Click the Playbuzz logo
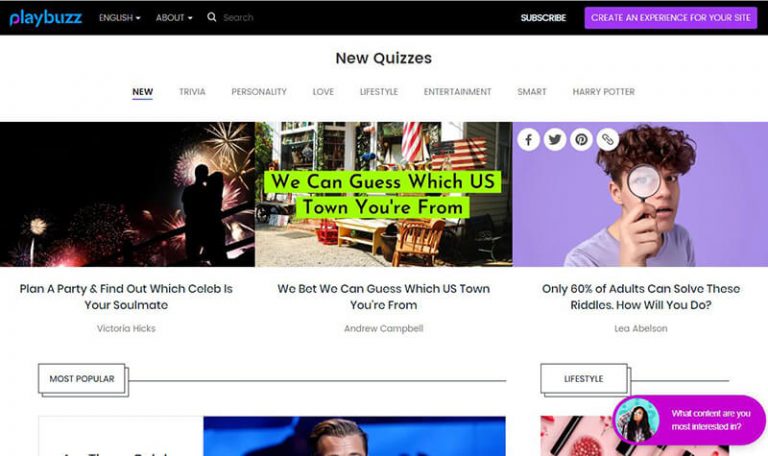This screenshot has height=456, width=768. [x=46, y=18]
